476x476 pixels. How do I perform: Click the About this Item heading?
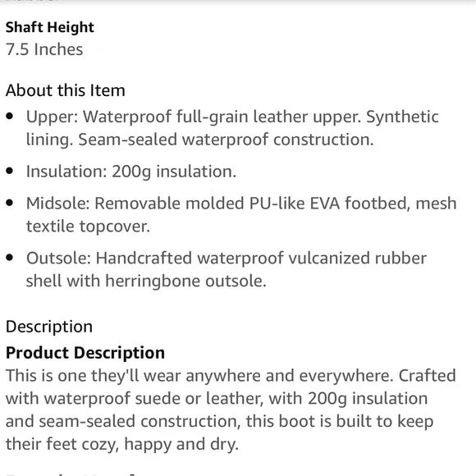66,90
